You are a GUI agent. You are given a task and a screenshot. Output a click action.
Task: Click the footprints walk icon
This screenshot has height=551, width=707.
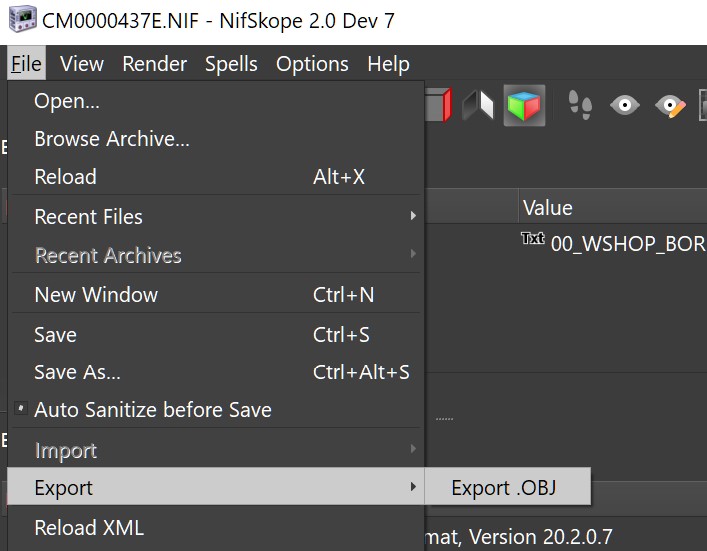click(x=580, y=105)
